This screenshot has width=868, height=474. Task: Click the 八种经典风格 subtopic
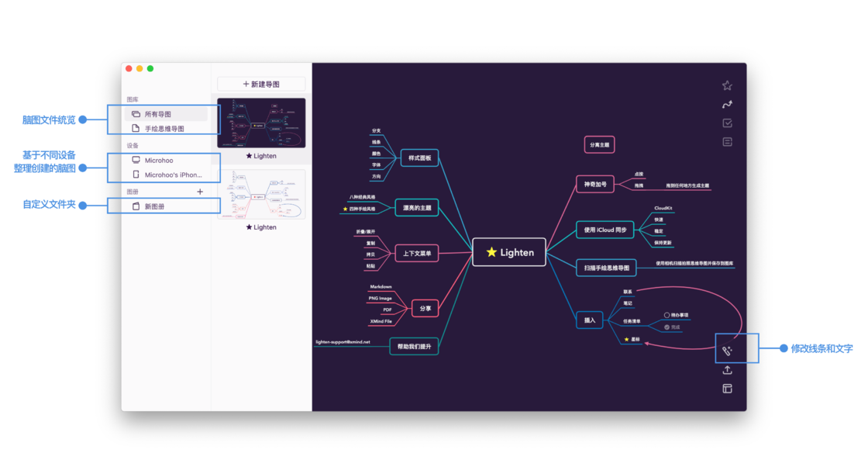pos(362,197)
